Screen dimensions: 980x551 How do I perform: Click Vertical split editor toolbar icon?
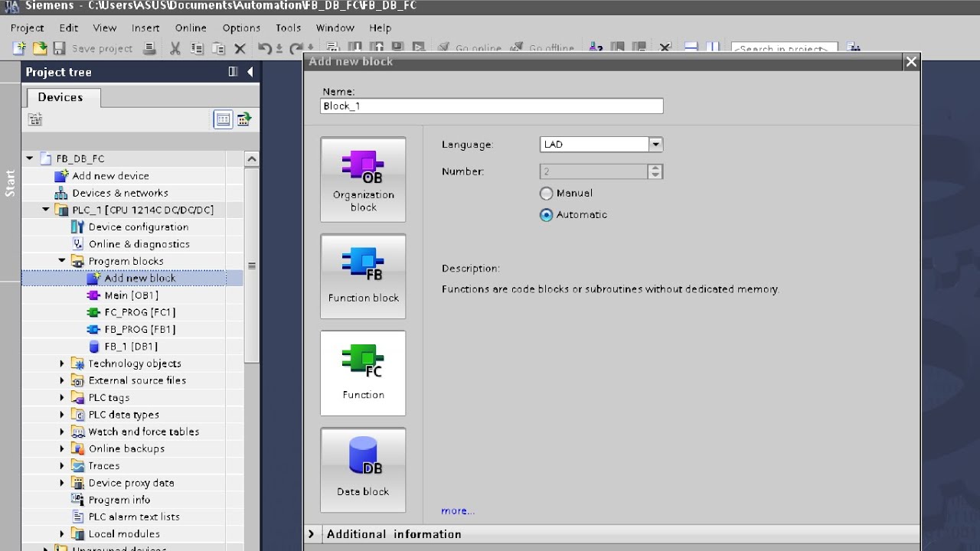713,47
